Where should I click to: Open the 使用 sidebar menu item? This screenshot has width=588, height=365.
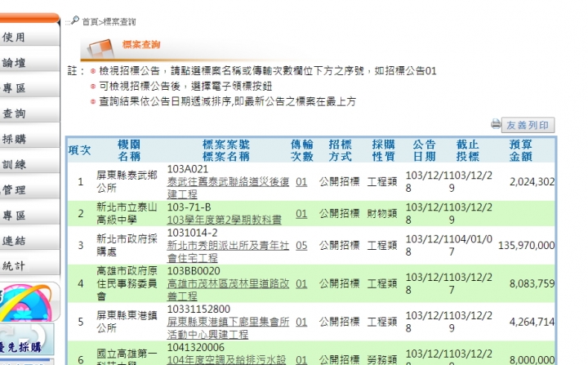coord(14,37)
